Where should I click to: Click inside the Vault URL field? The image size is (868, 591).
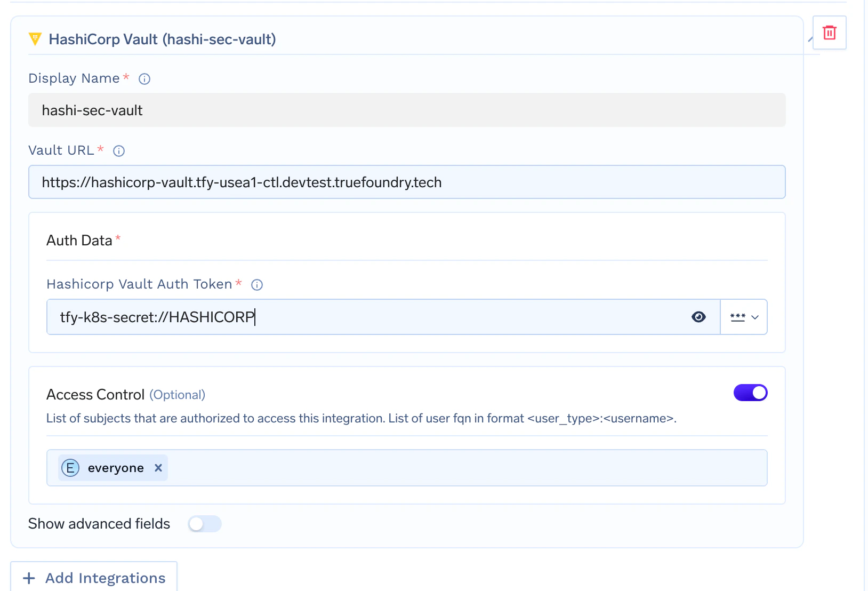pyautogui.click(x=405, y=182)
